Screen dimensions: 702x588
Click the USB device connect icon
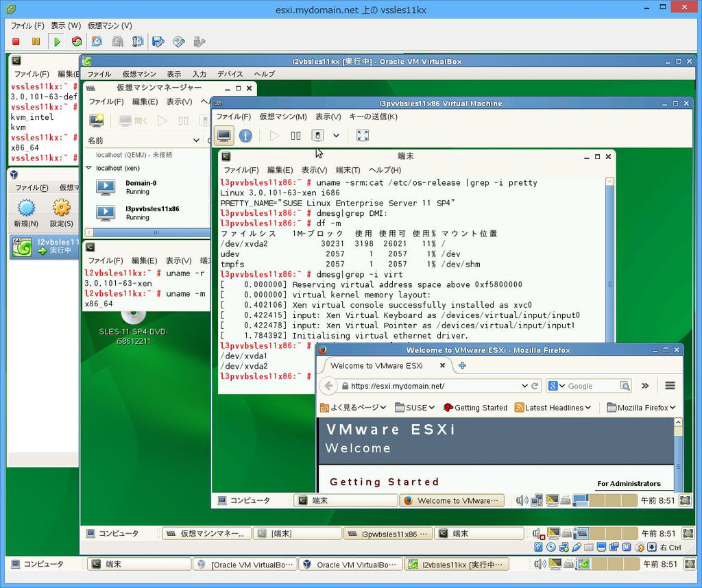pyautogui.click(x=199, y=42)
